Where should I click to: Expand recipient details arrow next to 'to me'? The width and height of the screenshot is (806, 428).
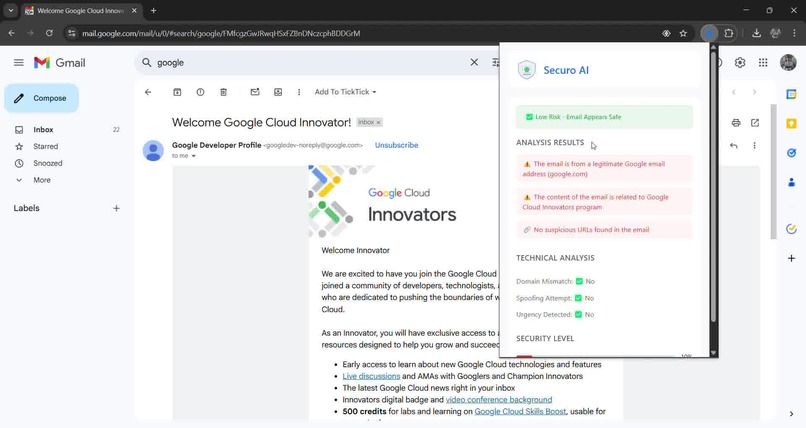pyautogui.click(x=194, y=156)
